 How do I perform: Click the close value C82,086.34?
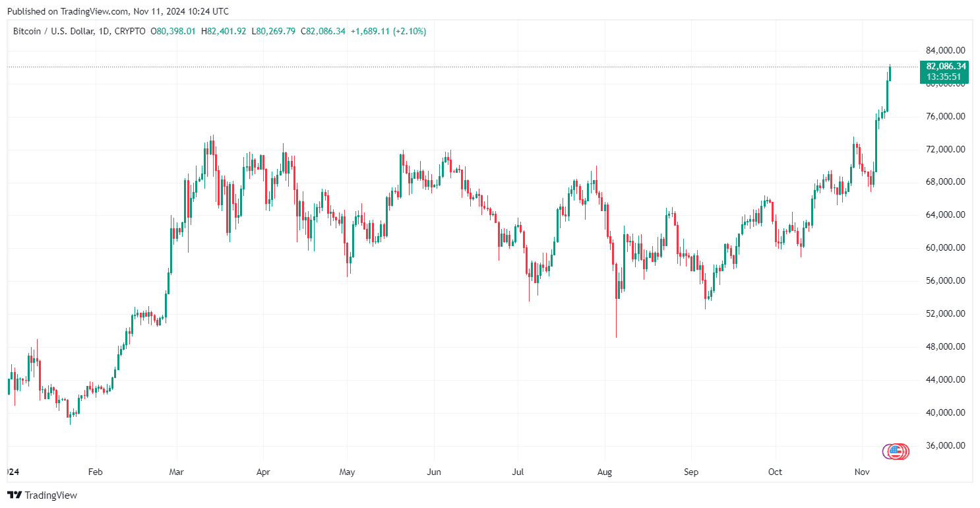[323, 31]
